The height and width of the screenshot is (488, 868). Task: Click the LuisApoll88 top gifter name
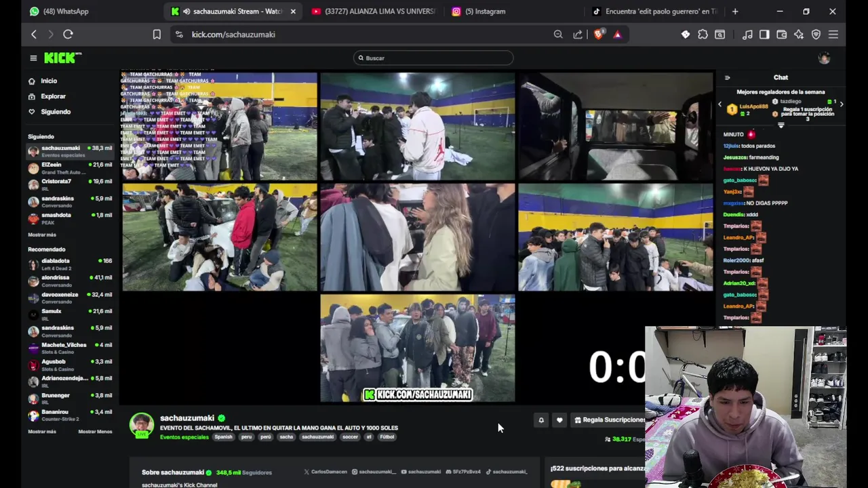click(x=753, y=106)
